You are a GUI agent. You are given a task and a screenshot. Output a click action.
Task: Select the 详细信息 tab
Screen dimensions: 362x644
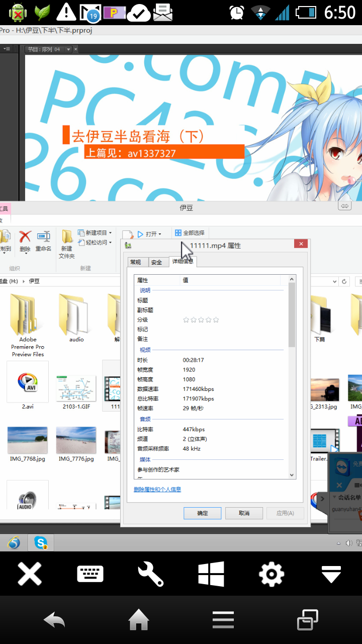click(x=183, y=261)
